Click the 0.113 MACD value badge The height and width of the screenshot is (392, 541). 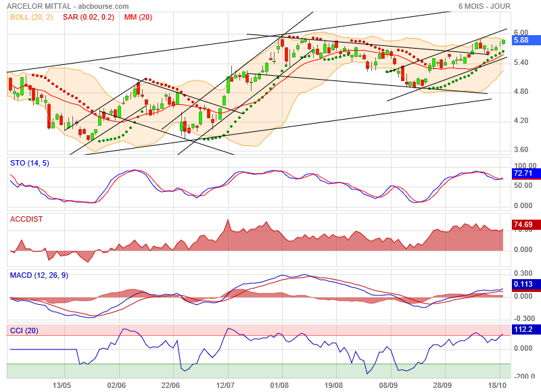(x=526, y=284)
